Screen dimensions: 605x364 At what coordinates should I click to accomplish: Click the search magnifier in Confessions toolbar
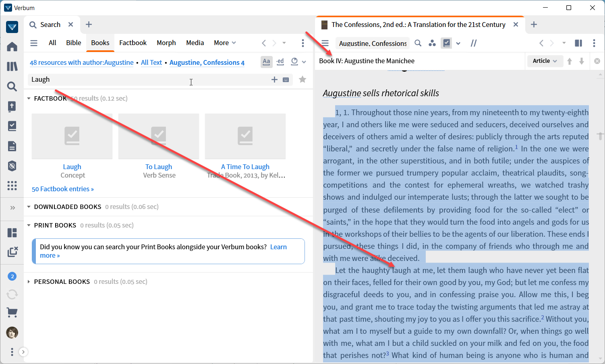pyautogui.click(x=418, y=43)
